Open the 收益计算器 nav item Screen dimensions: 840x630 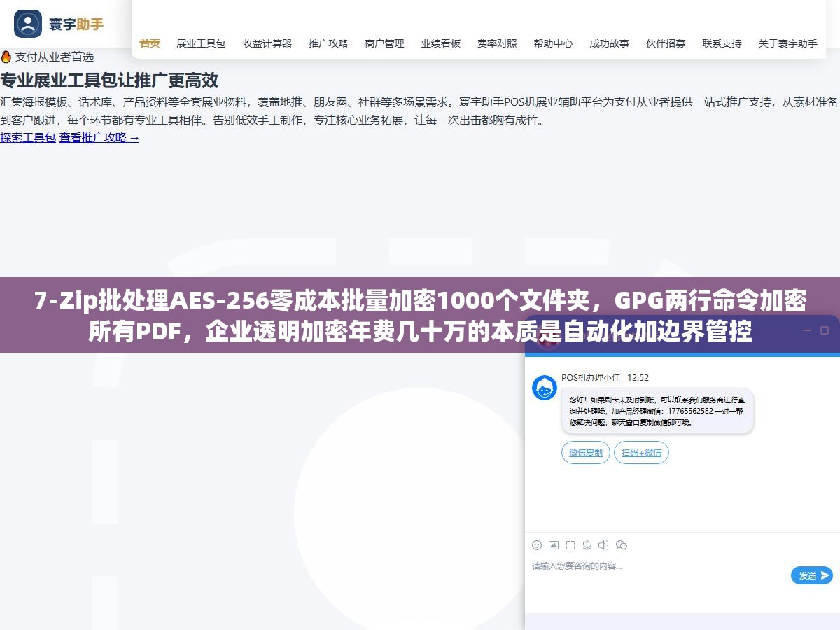pos(267,43)
